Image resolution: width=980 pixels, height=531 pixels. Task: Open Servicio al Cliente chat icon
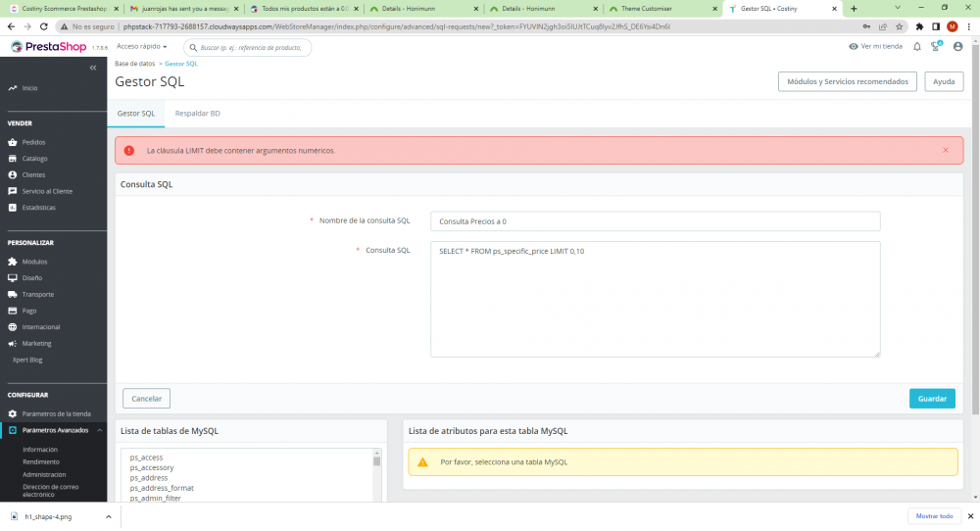[x=13, y=191]
